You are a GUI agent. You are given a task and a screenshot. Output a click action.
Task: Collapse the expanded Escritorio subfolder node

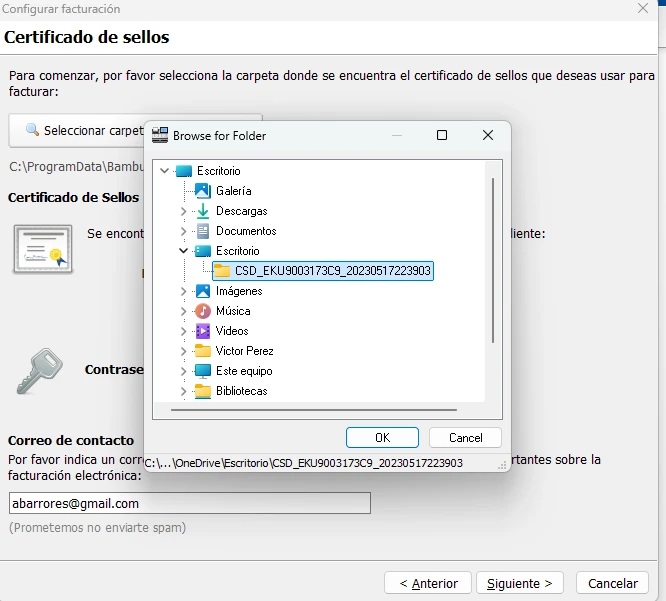[x=183, y=251]
